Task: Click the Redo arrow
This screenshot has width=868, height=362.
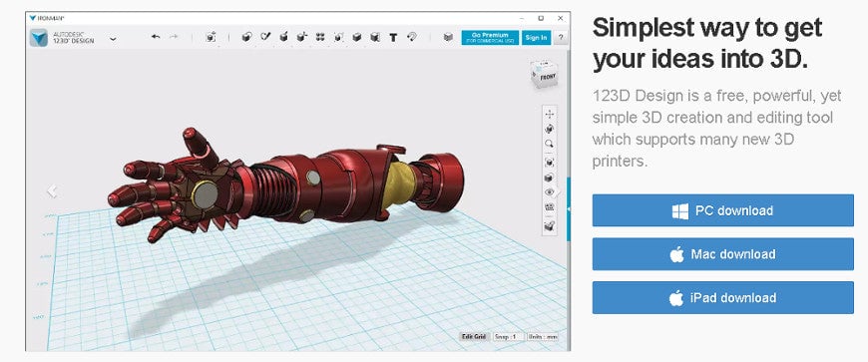Action: pyautogui.click(x=174, y=37)
